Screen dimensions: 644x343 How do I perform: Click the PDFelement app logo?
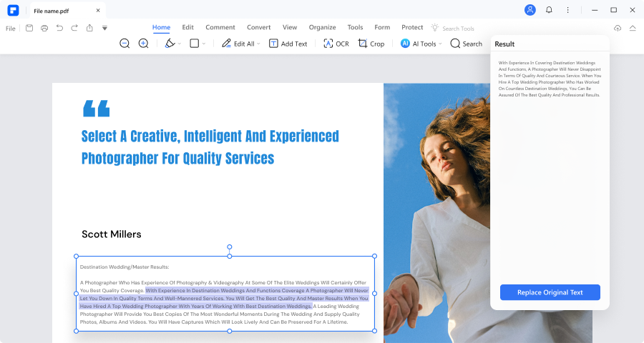(x=13, y=10)
